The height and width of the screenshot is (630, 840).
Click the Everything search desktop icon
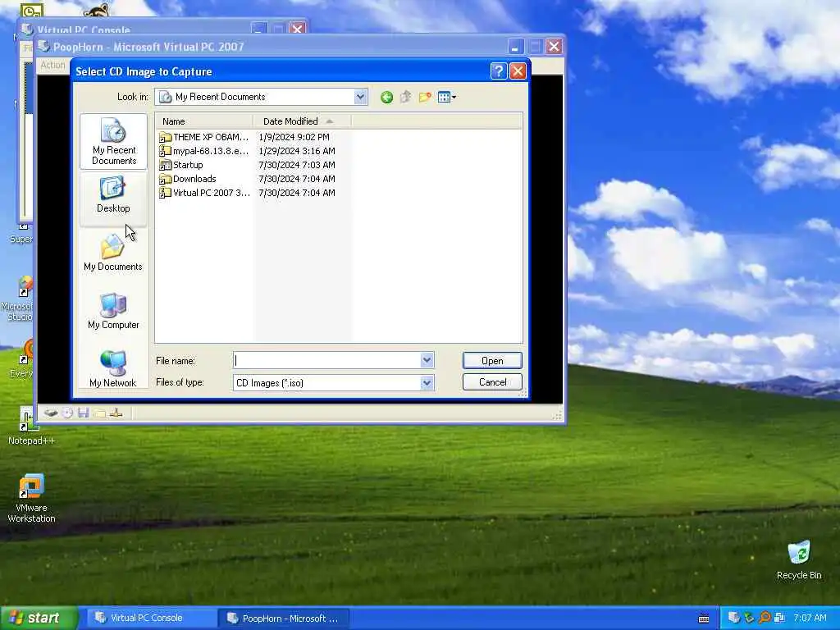coord(21,359)
